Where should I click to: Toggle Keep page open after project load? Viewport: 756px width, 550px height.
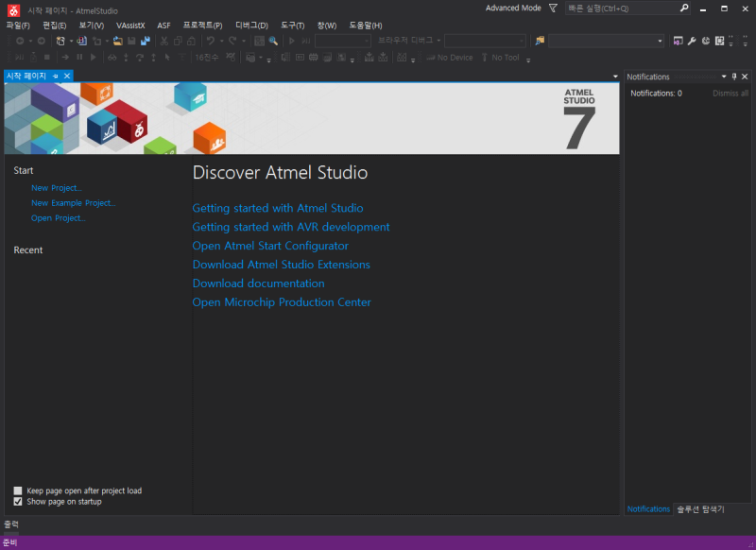[18, 490]
